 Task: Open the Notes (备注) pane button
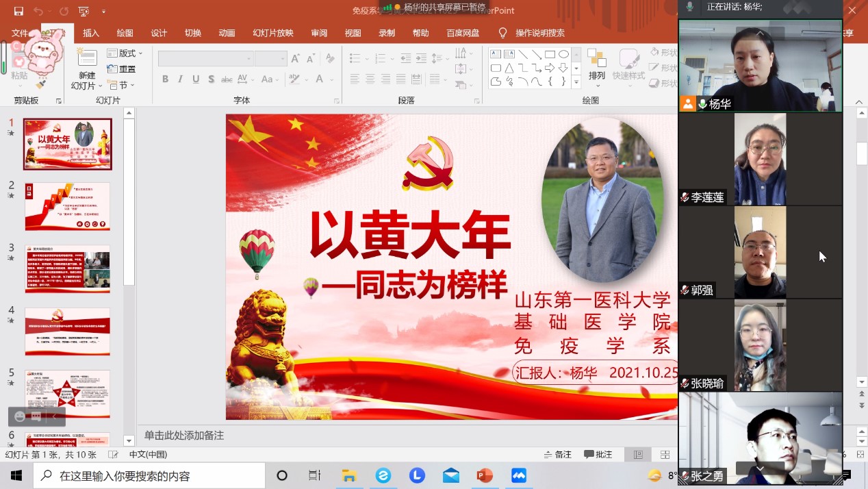pos(558,455)
